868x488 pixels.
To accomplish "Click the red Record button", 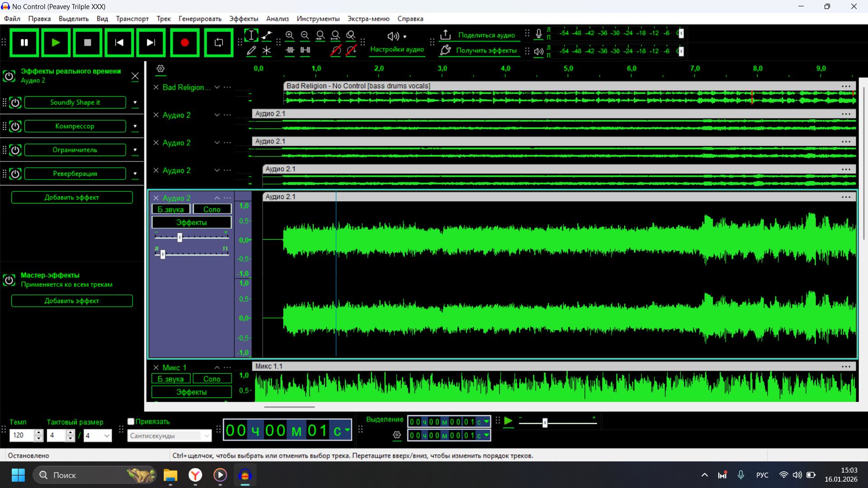I will coord(185,43).
